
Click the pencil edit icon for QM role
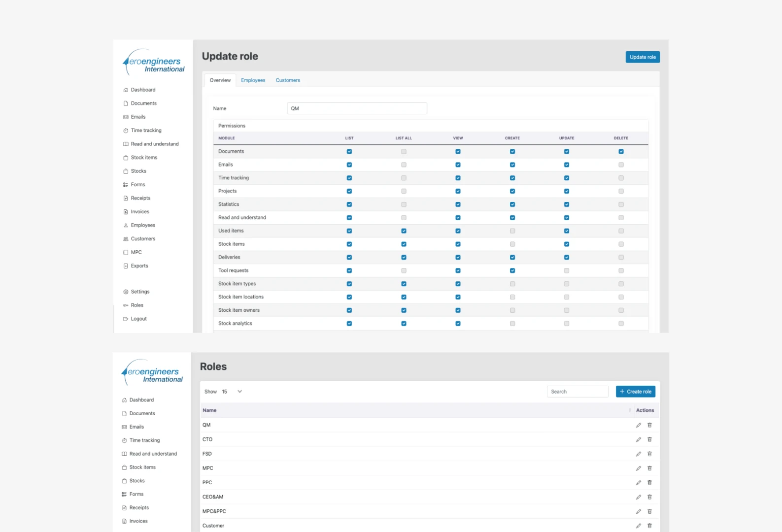click(638, 425)
